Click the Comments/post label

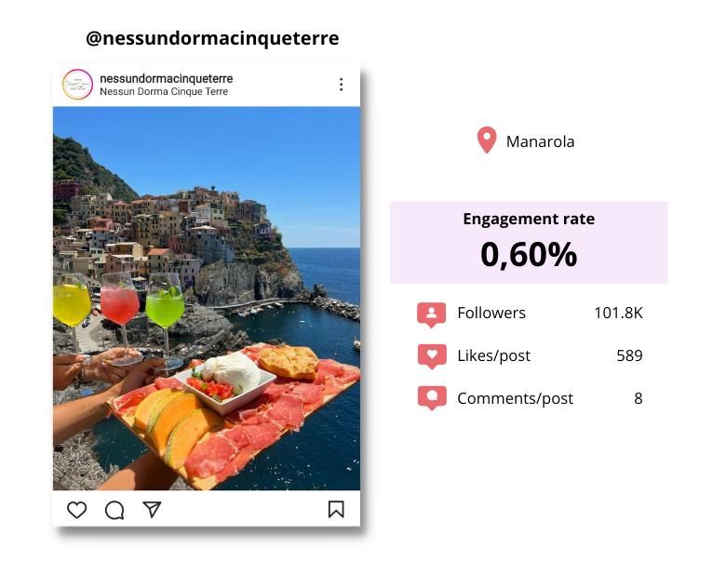[515, 398]
